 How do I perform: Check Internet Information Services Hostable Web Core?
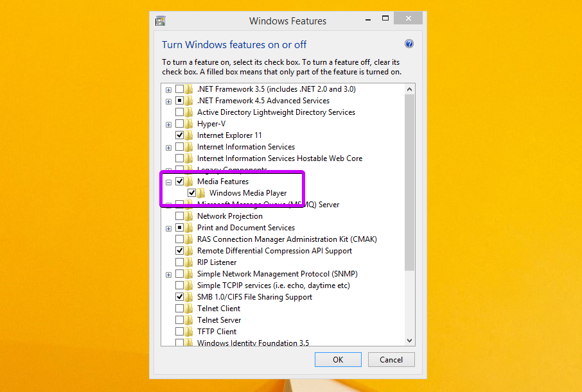[x=180, y=158]
